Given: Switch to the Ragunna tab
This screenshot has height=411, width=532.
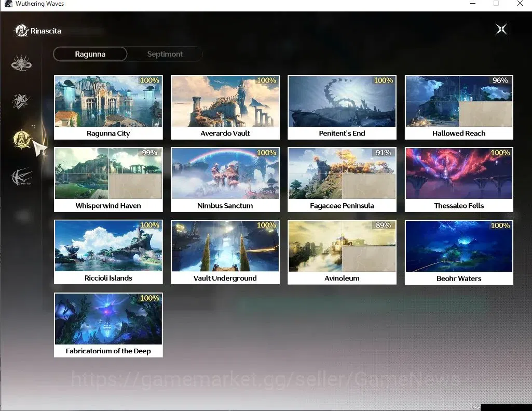Looking at the screenshot, I should pos(90,54).
